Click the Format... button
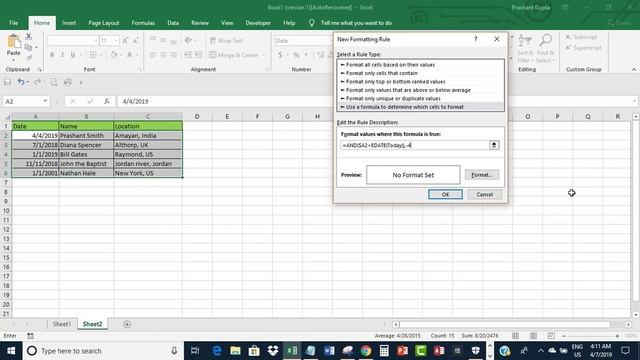 click(482, 175)
